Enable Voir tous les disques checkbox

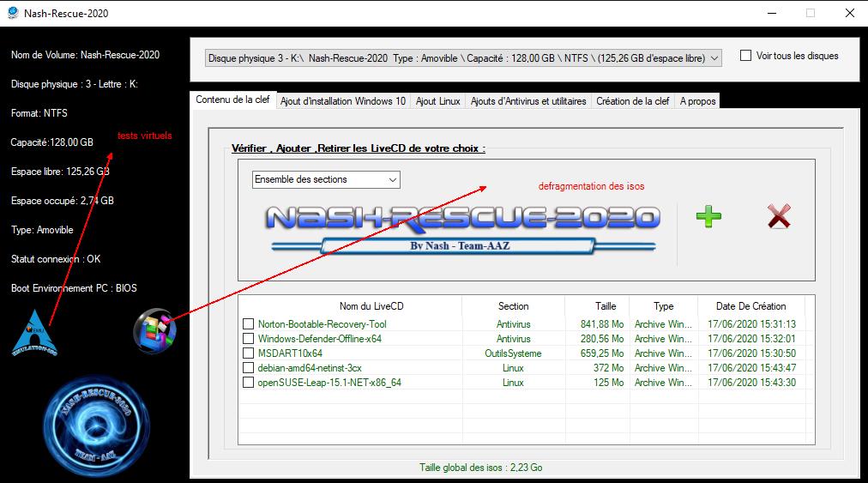coord(745,56)
